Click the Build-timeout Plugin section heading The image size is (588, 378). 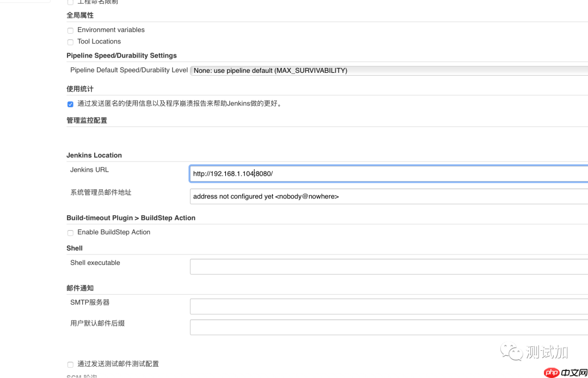click(x=131, y=218)
